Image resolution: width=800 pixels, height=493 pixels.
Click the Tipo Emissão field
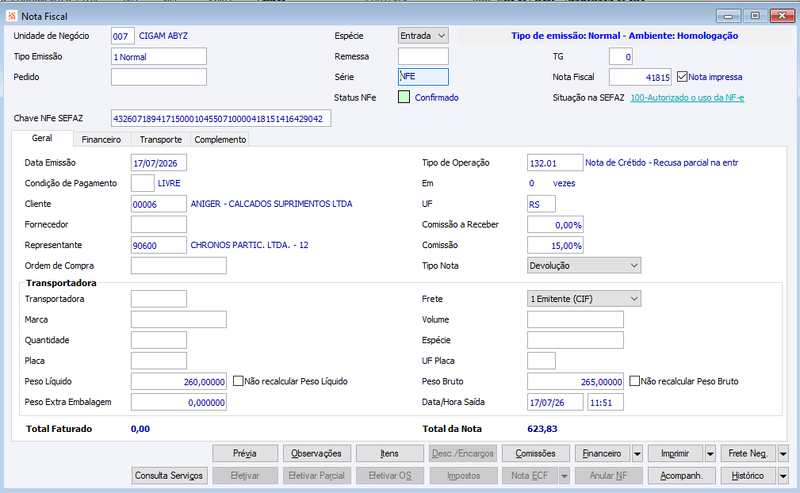159,56
